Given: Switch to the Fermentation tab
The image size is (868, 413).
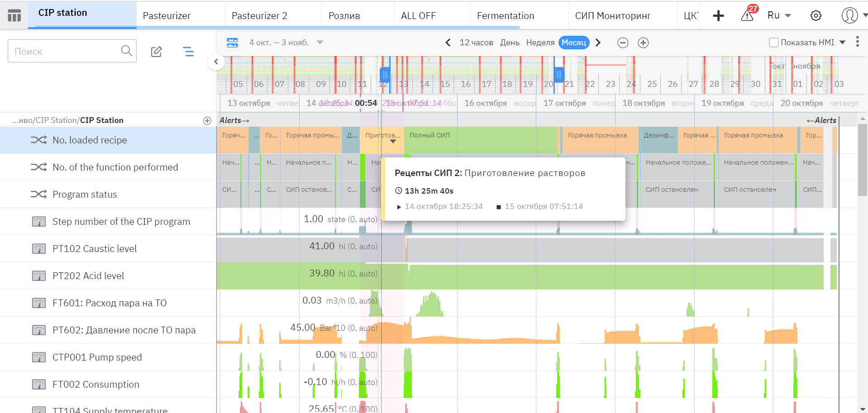Looking at the screenshot, I should (505, 16).
